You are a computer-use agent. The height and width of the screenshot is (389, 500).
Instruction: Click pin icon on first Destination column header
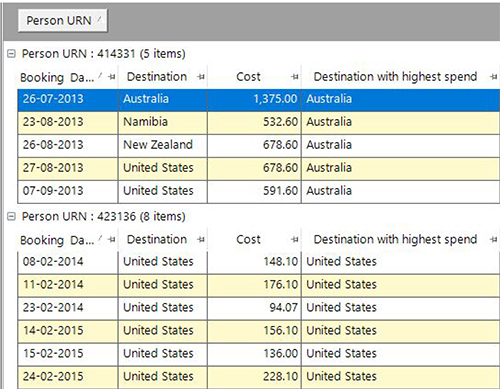[201, 77]
